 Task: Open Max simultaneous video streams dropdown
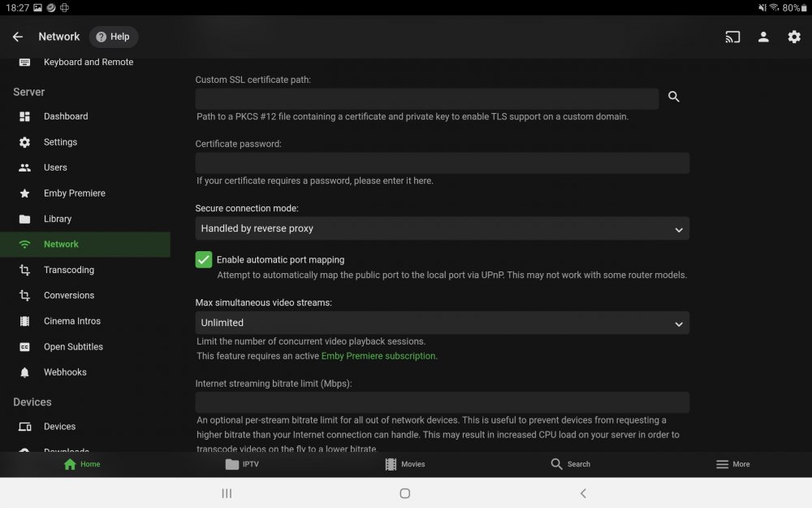pyautogui.click(x=443, y=323)
